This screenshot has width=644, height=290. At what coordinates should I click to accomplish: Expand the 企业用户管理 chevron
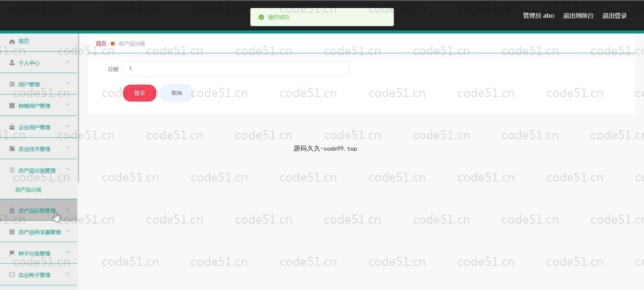tap(67, 126)
